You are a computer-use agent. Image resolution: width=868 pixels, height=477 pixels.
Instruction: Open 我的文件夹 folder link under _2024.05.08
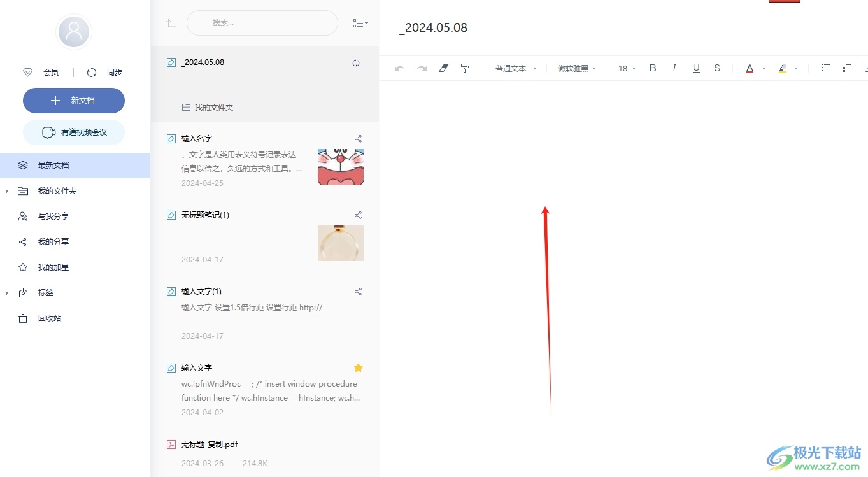click(208, 108)
